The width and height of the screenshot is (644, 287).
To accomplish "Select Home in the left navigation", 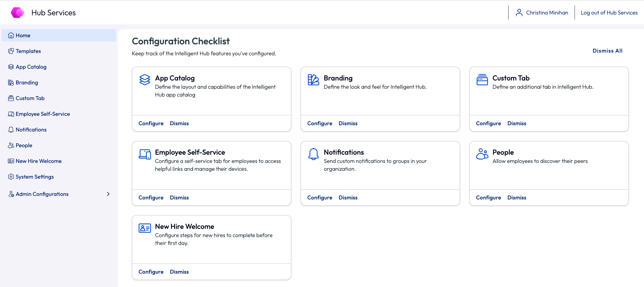I will [x=23, y=35].
